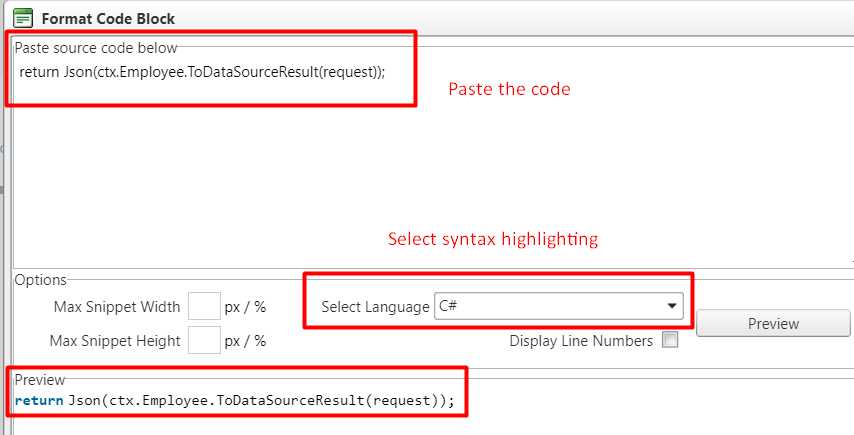
Task: Click the highlighted code in Preview pane
Action: click(260, 401)
